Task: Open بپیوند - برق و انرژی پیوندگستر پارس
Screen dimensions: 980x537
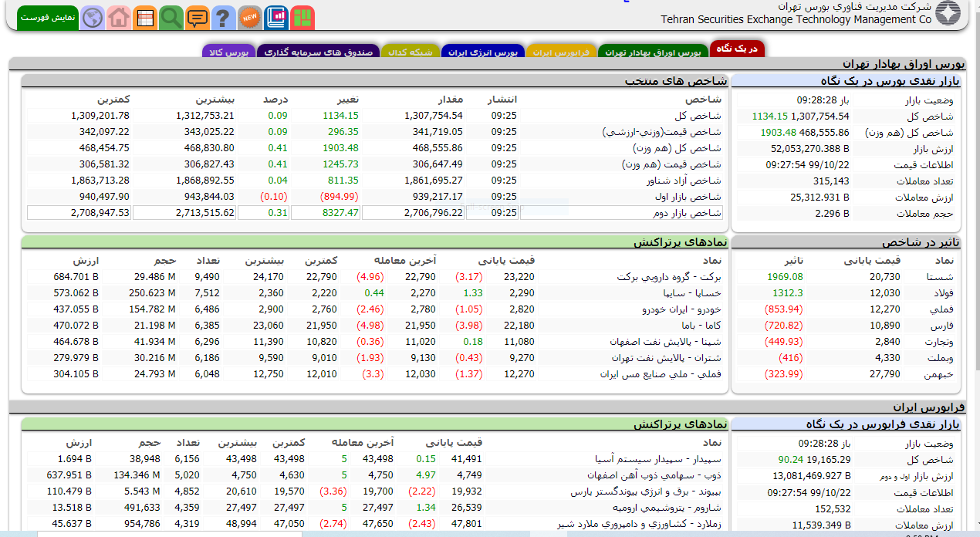Action: tap(646, 491)
